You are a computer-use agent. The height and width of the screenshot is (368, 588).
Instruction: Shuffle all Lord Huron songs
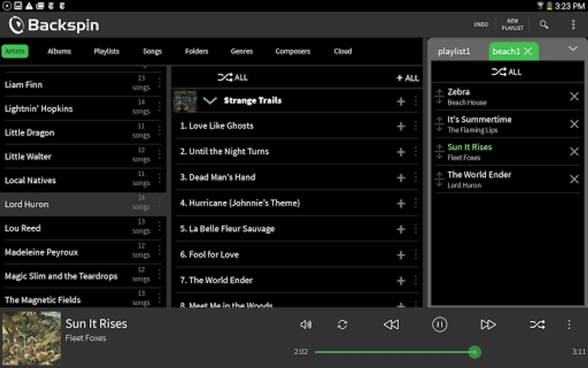pos(233,77)
